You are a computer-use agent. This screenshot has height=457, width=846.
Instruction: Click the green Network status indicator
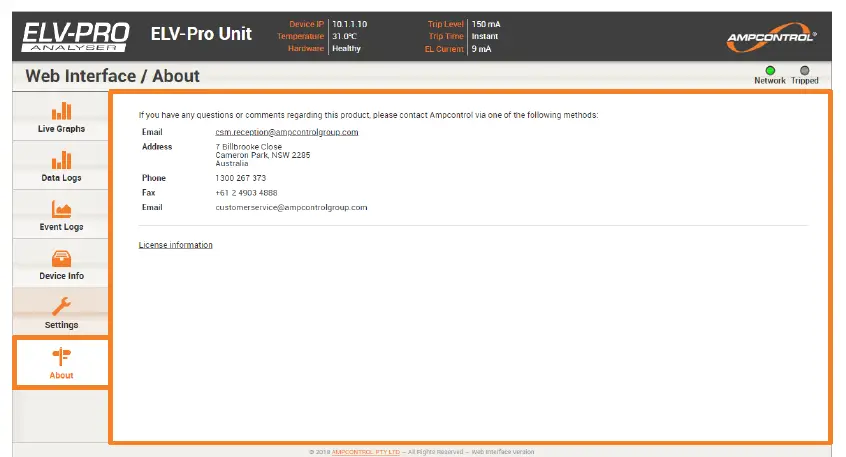(x=770, y=71)
